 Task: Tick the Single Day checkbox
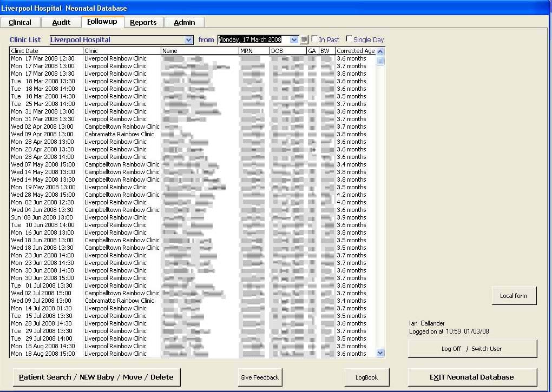coord(349,39)
